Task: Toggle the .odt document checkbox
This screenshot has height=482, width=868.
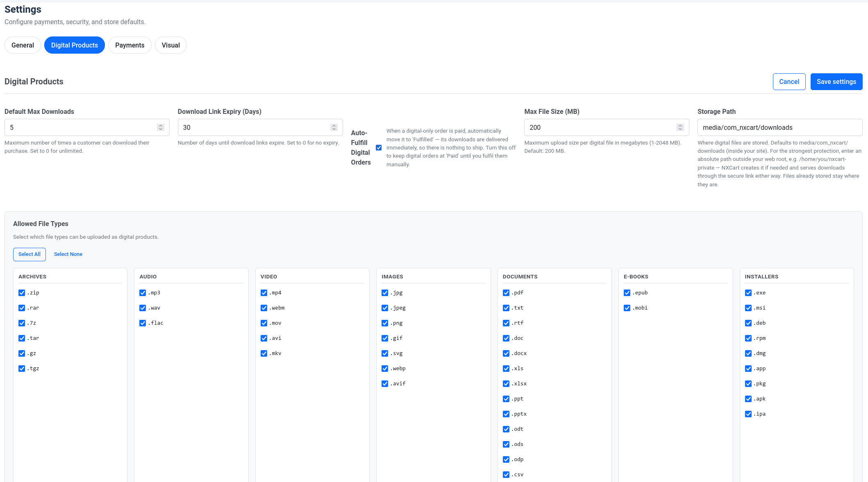Action: pos(506,429)
